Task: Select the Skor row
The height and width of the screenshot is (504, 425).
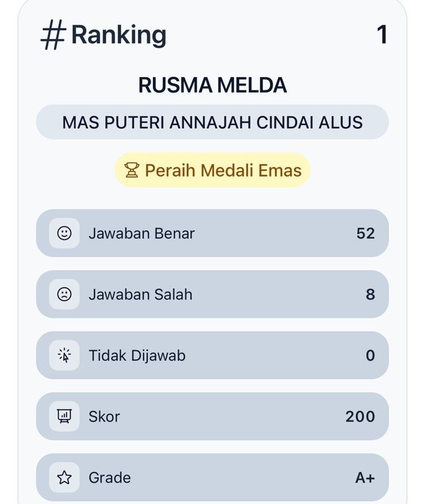Action: (212, 417)
